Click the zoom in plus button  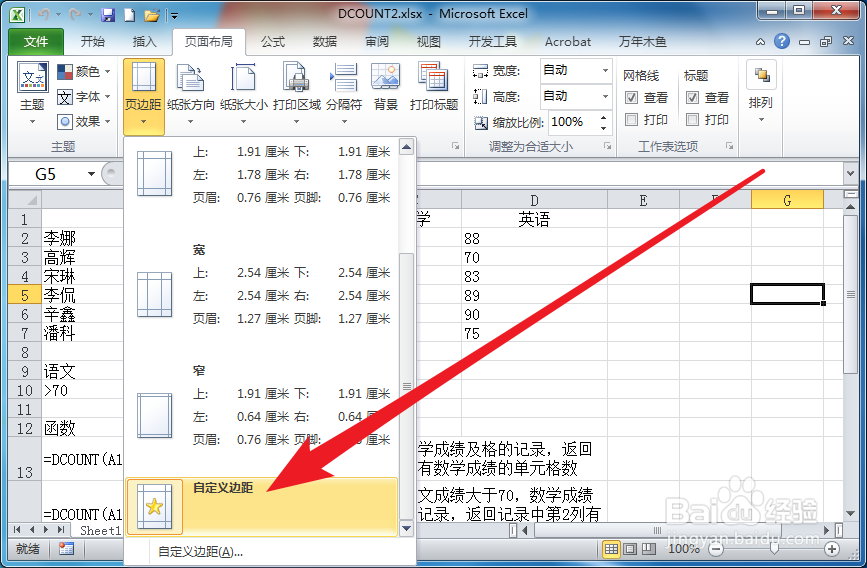(831, 549)
